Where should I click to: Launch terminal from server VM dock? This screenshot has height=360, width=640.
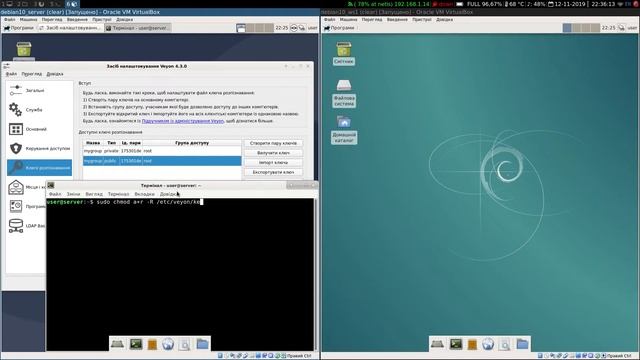click(136, 344)
